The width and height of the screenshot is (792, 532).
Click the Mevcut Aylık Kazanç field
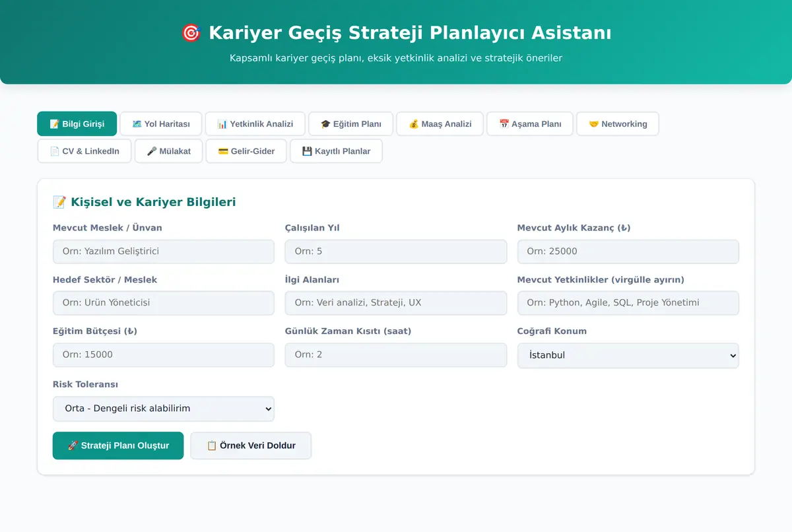tap(628, 251)
